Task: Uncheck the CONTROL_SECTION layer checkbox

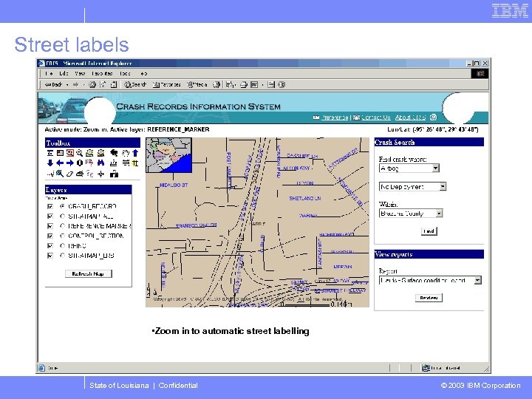Action: [x=50, y=236]
